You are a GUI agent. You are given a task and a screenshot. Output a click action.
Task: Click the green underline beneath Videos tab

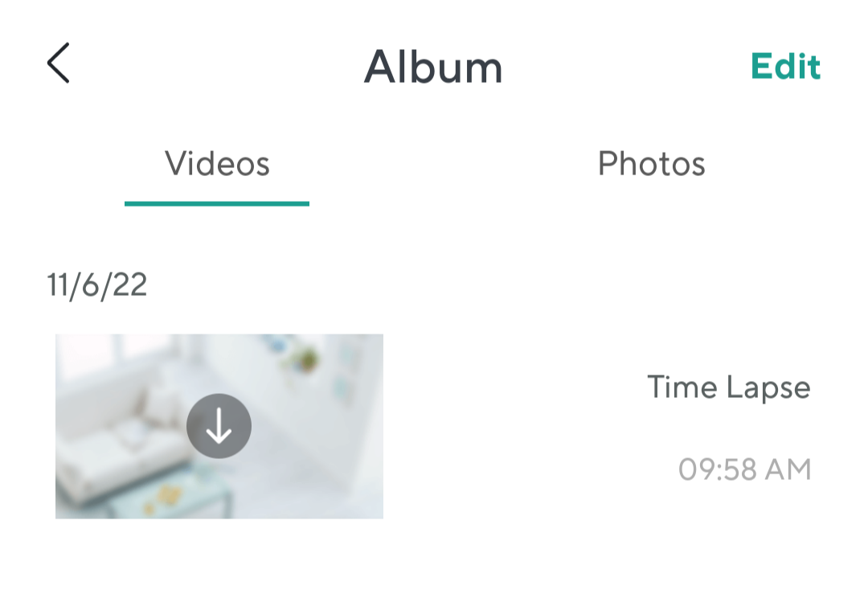pyautogui.click(x=217, y=203)
